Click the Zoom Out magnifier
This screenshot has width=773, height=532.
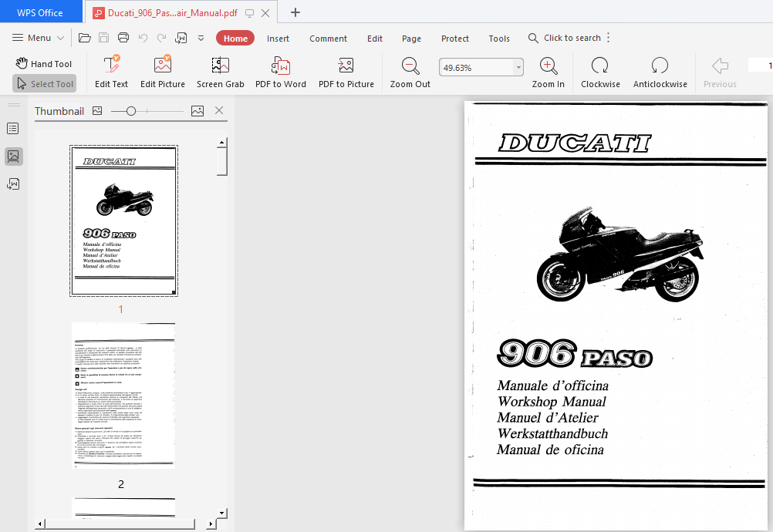pos(410,72)
